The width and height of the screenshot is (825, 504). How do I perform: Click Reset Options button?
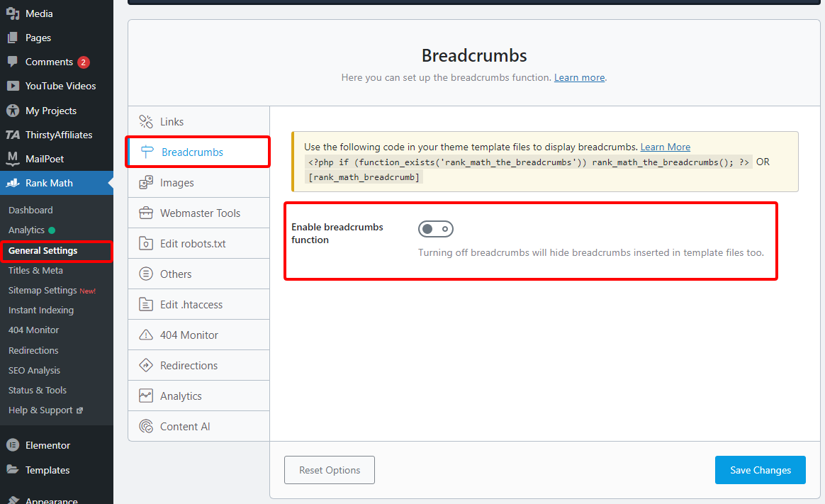pyautogui.click(x=330, y=470)
